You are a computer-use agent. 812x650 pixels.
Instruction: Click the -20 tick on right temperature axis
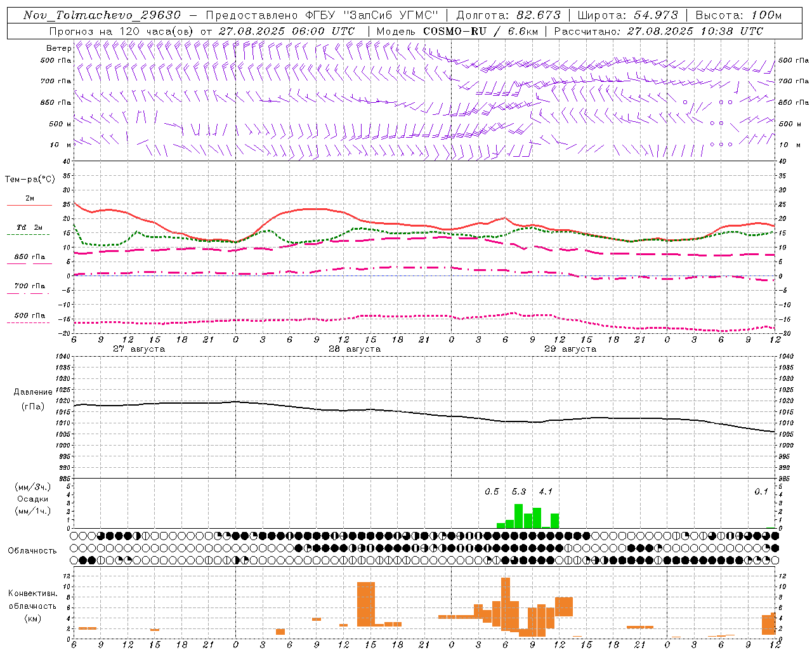784,333
